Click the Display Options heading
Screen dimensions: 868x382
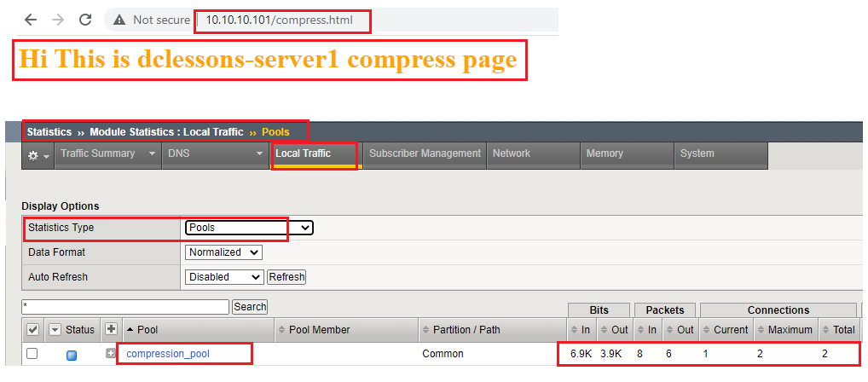coord(61,206)
